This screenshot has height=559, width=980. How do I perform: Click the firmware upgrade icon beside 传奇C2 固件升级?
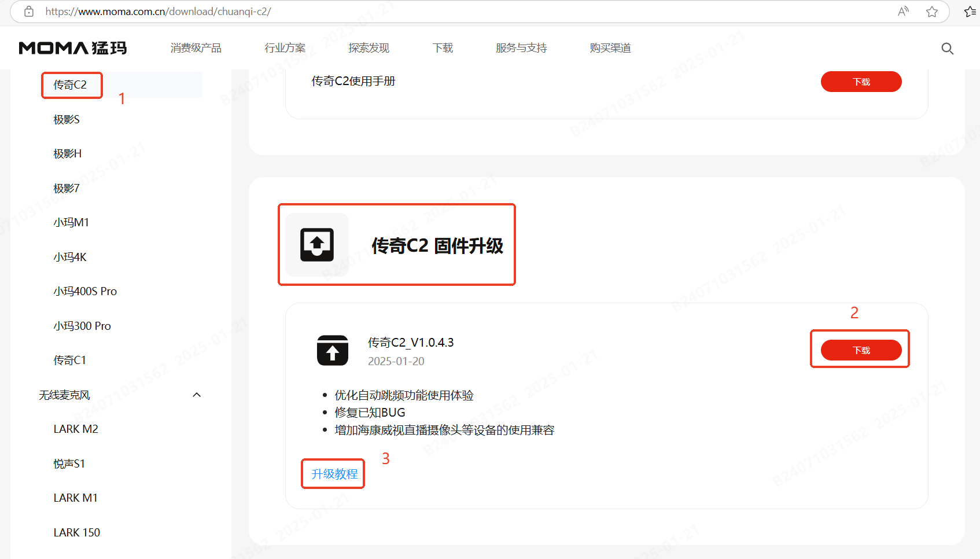(317, 245)
